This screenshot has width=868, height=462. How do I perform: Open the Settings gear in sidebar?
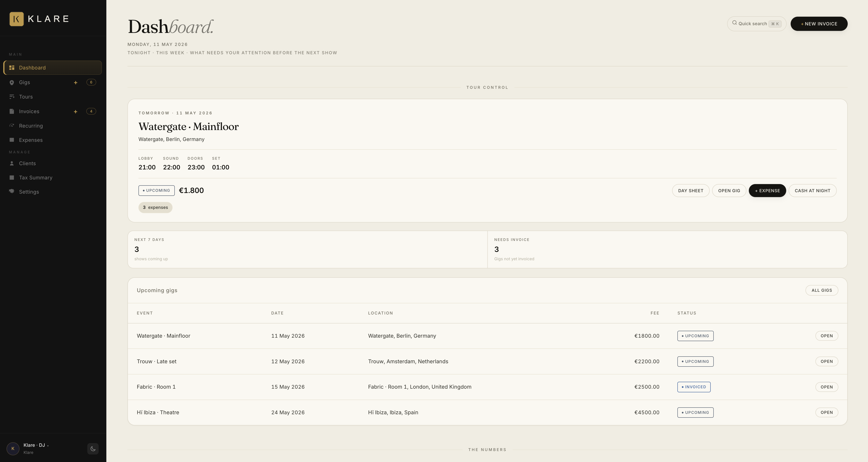click(12, 192)
